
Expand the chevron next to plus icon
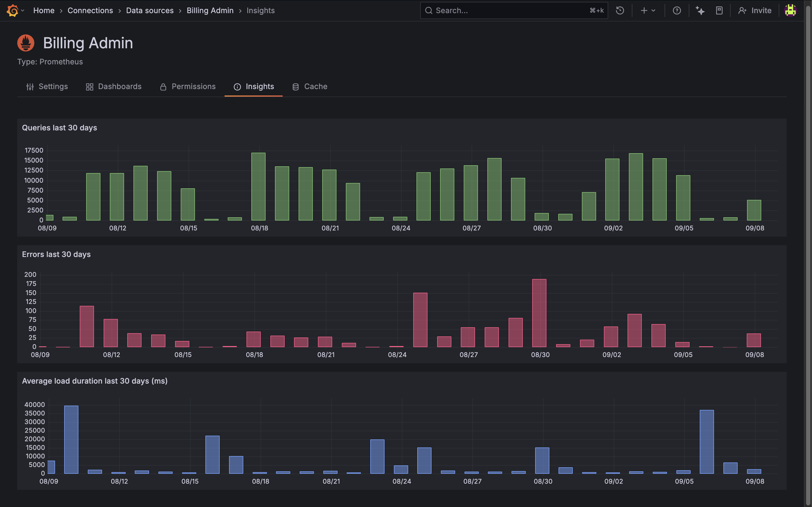pos(653,10)
